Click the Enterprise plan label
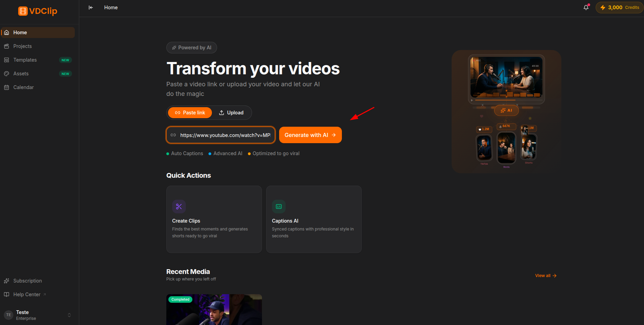Viewport: 644px width, 325px height. pos(26,318)
